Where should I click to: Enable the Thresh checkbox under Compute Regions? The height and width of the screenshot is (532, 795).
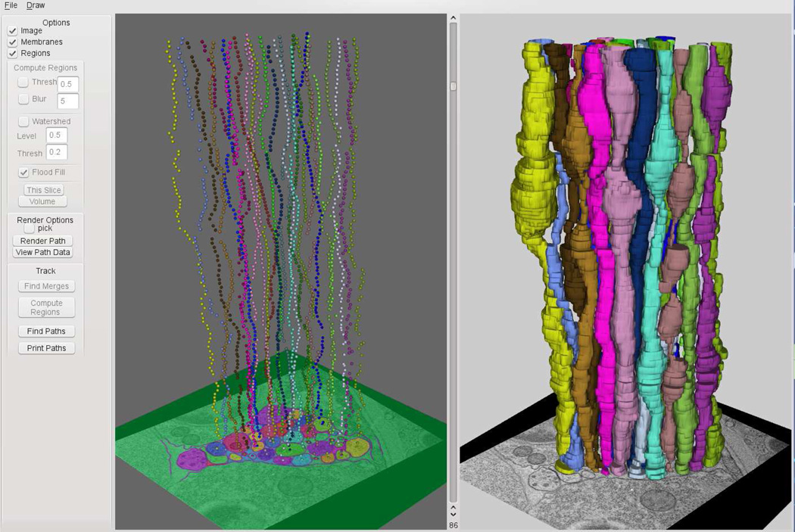click(x=23, y=82)
